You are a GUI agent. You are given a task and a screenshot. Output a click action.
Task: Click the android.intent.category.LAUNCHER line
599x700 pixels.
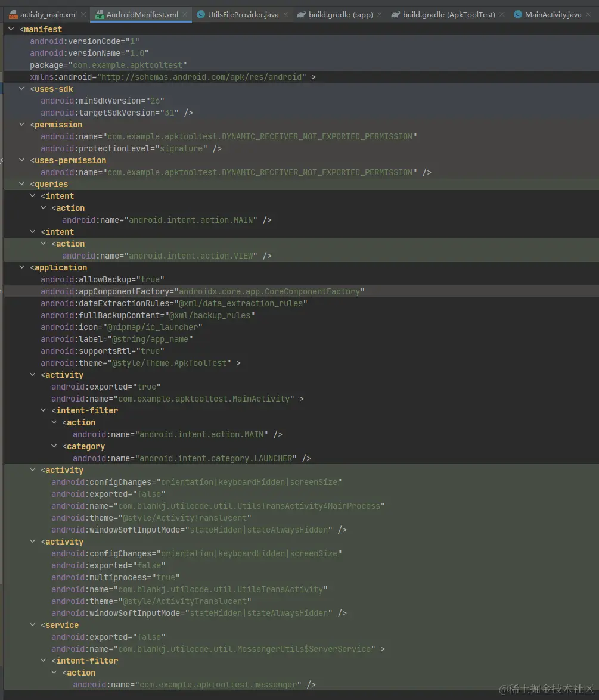click(x=192, y=458)
